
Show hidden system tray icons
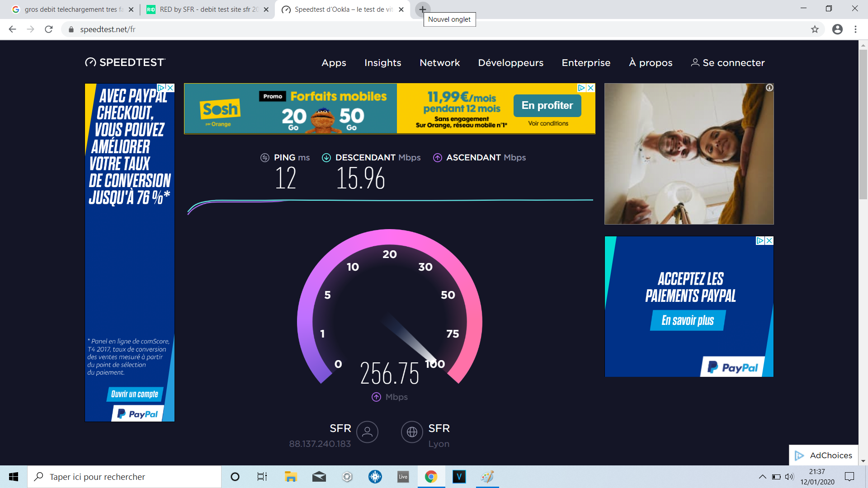click(x=762, y=477)
